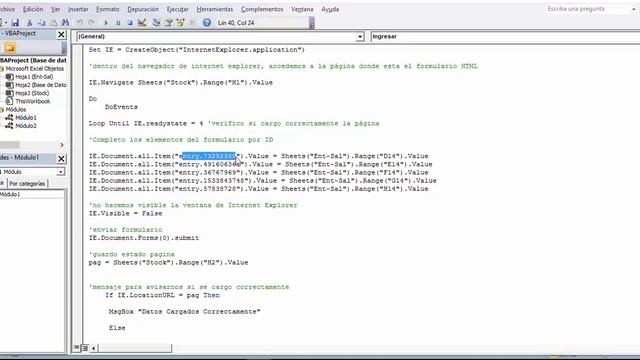This screenshot has height=360, width=640.
Task: Click the MsgBox "Datos Cargados Correctamente" line
Action: pos(184,311)
